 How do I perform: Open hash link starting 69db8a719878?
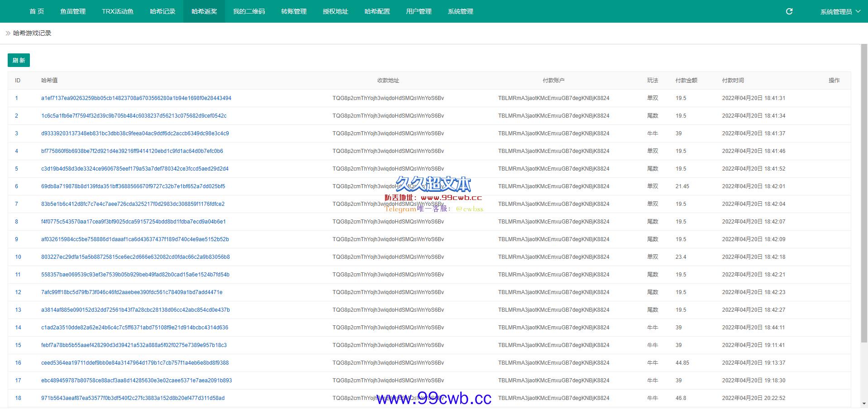click(133, 186)
